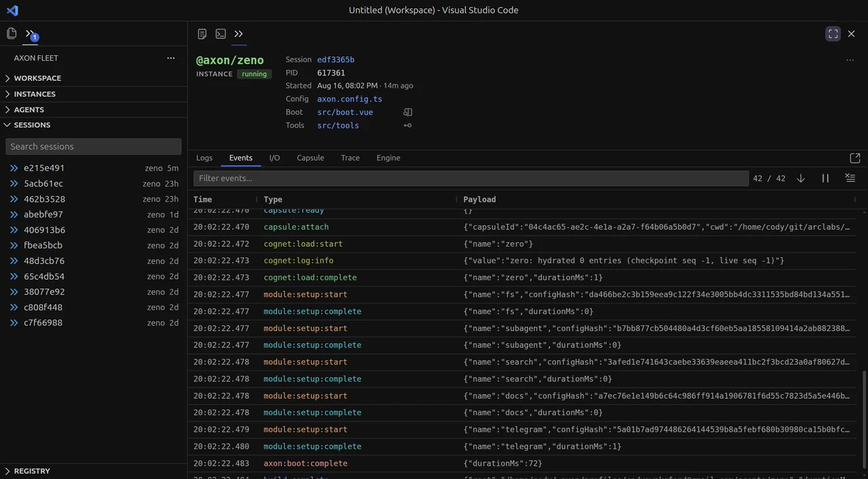The image size is (868, 479).
Task: Click the running status badge
Action: pyautogui.click(x=254, y=74)
